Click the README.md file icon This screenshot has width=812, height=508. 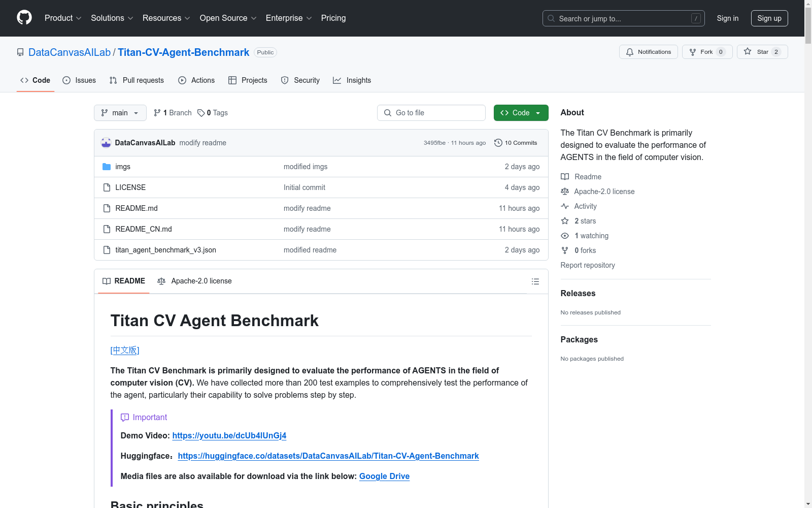(x=107, y=208)
